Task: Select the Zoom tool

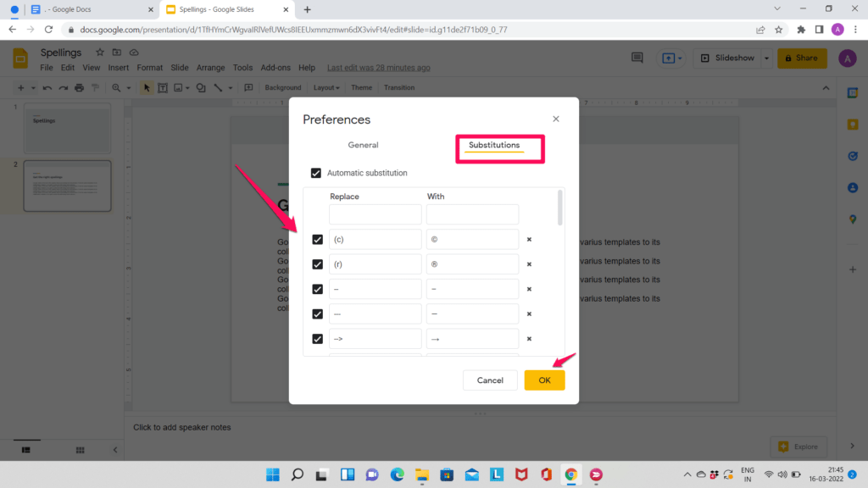Action: [x=116, y=87]
